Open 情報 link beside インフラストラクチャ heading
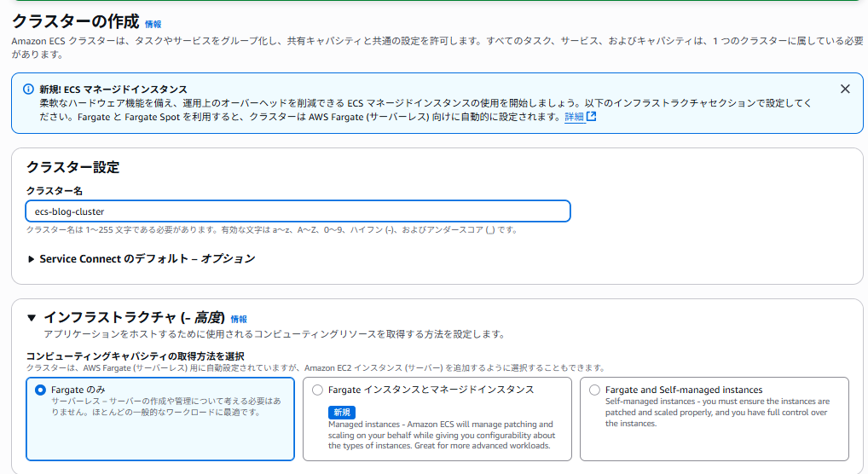The height and width of the screenshot is (474, 868). [x=239, y=319]
